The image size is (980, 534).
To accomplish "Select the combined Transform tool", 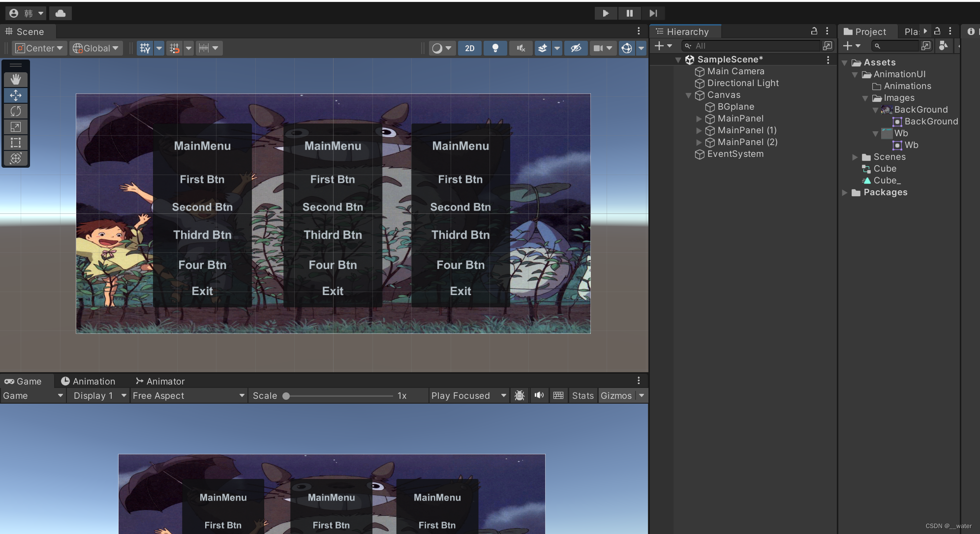I will (x=16, y=158).
